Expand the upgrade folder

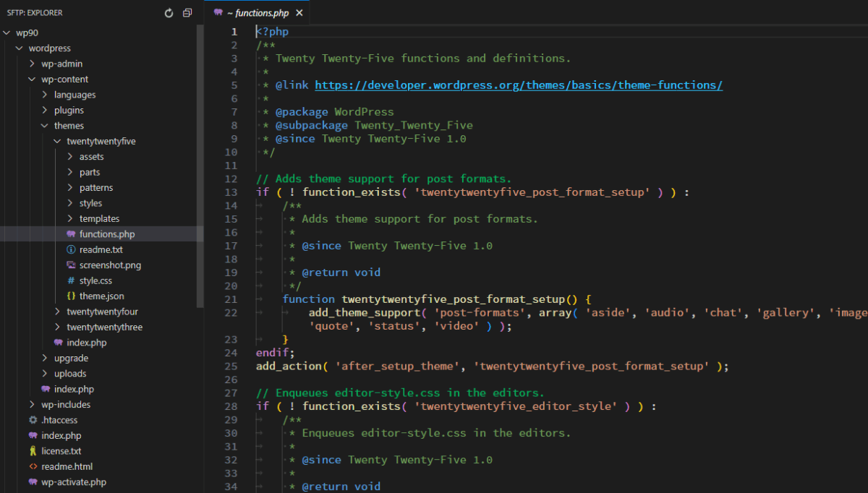click(x=46, y=358)
